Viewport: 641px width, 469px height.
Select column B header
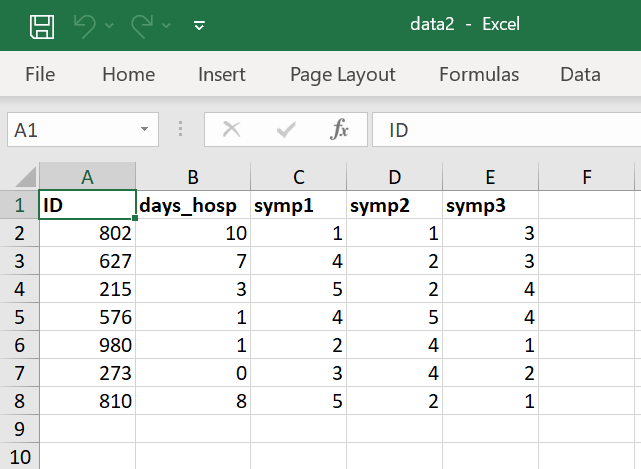[x=193, y=178]
